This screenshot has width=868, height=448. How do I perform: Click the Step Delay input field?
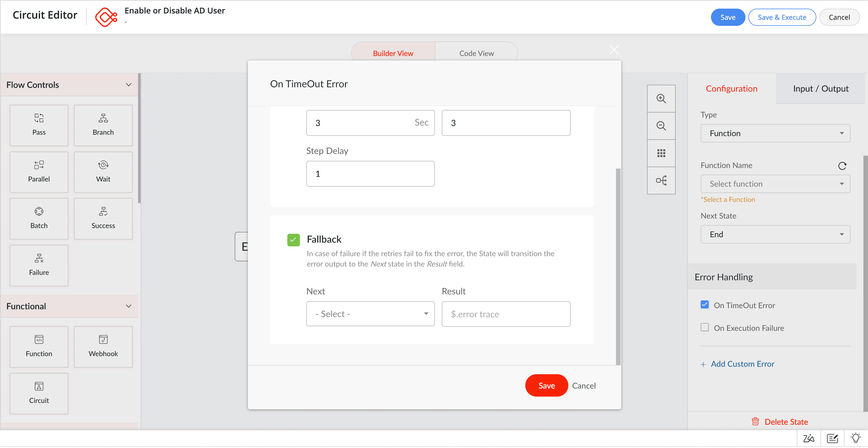[x=370, y=174]
